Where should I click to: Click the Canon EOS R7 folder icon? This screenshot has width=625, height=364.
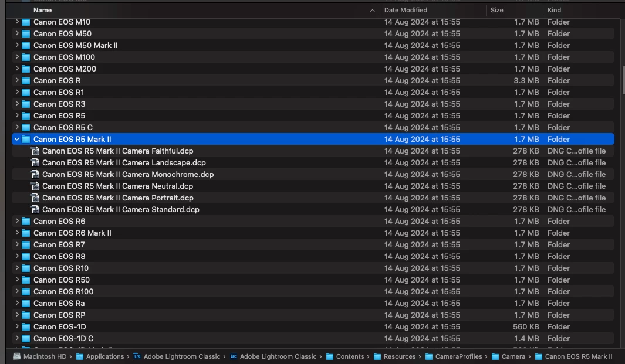(x=26, y=244)
